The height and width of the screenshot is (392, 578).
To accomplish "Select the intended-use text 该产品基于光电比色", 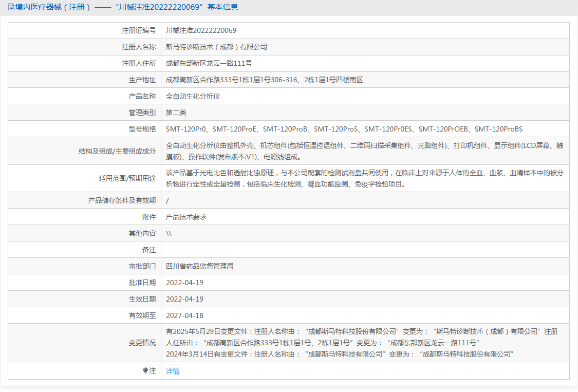I will click(365, 178).
